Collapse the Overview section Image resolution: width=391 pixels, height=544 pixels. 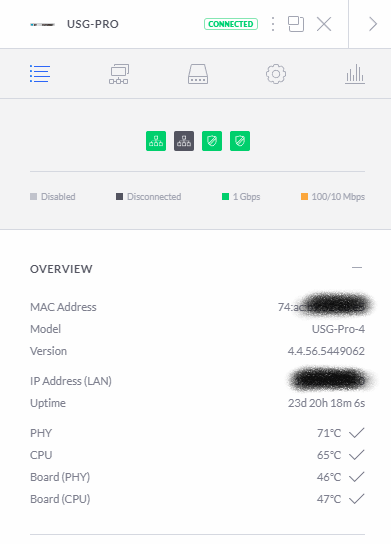(357, 268)
